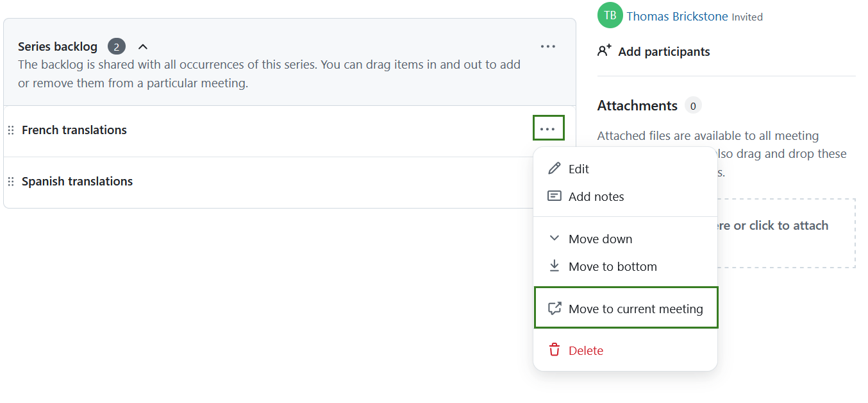This screenshot has height=403, width=868.
Task: Click the Attachments count badge
Action: point(693,106)
